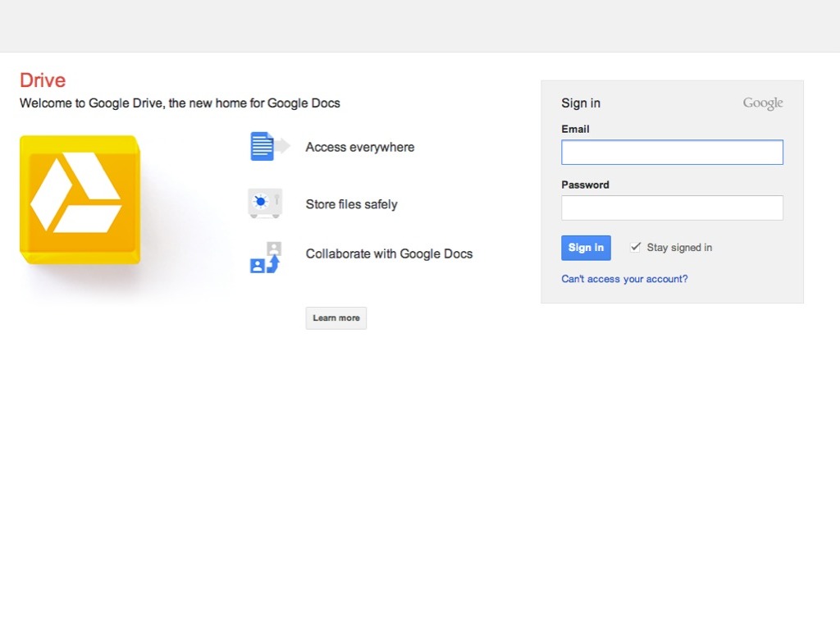
Task: Select the Access everywhere text
Action: [360, 148]
